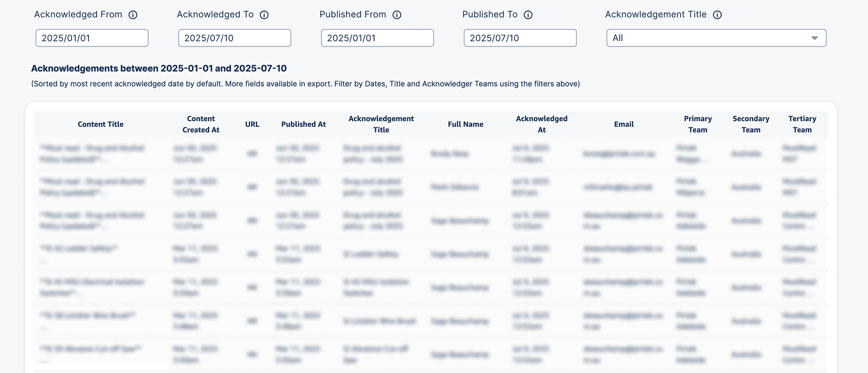Open the Acknowledgement Title dropdown showing All
868x373 pixels.
pyautogui.click(x=716, y=38)
